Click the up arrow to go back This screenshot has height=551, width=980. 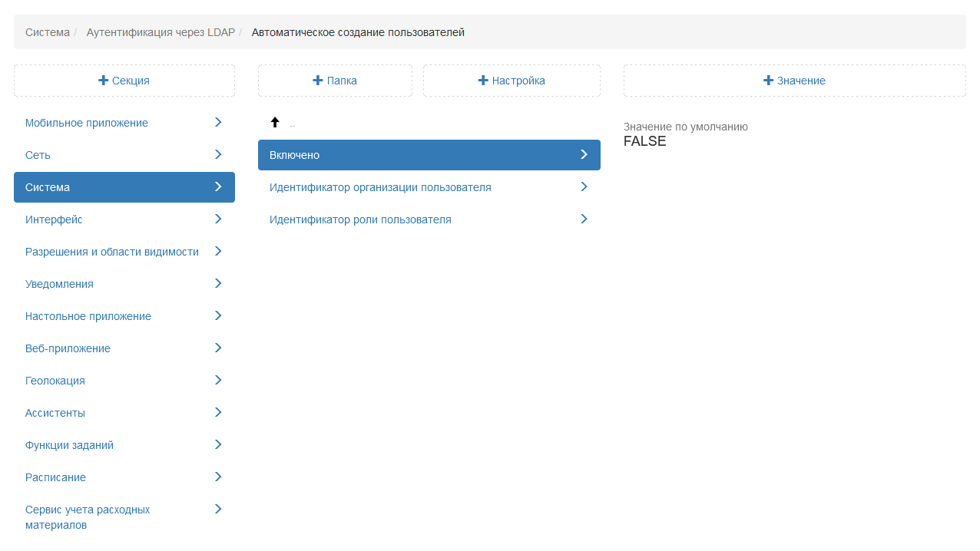[275, 123]
